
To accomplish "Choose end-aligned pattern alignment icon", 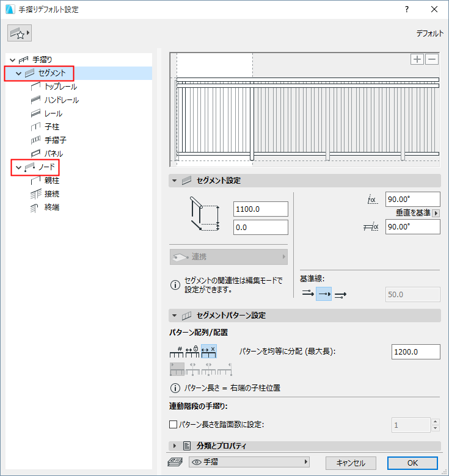I will coord(225,369).
